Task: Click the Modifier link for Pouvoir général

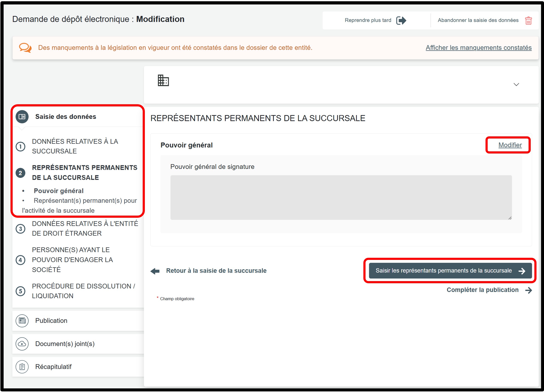Action: pyautogui.click(x=510, y=145)
